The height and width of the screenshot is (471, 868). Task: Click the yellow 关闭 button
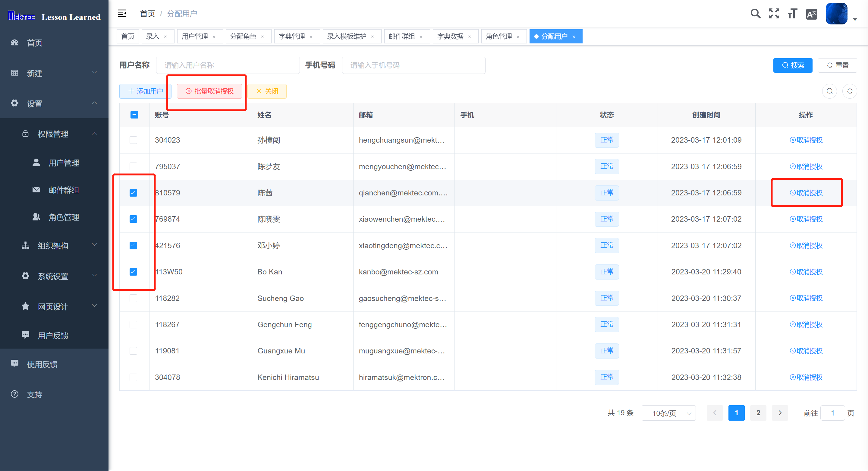(x=267, y=91)
